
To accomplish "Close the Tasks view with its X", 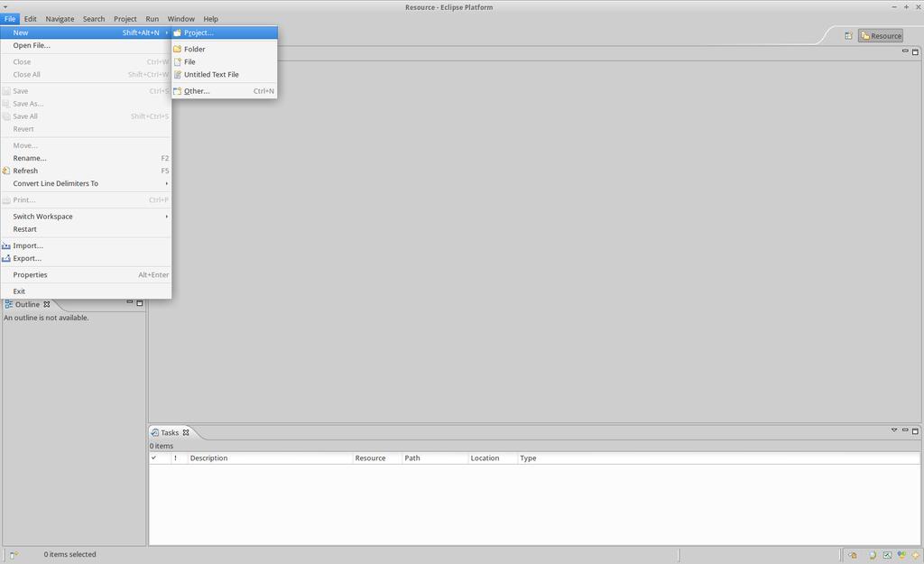I will pos(186,432).
